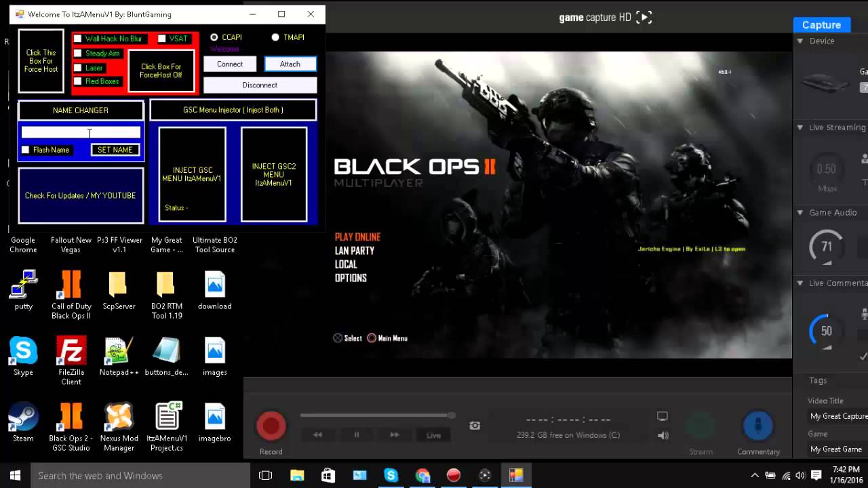Select the TMAPI radio button

pos(275,37)
